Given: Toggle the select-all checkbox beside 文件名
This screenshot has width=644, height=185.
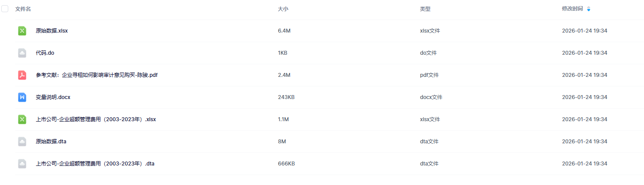Looking at the screenshot, I should point(5,9).
